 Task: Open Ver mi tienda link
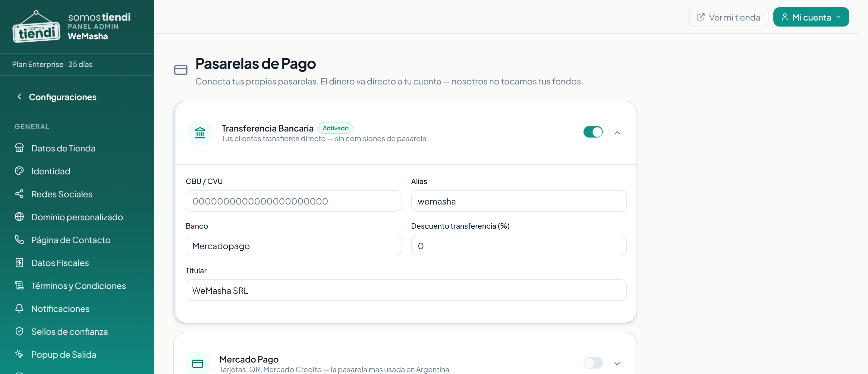click(728, 17)
